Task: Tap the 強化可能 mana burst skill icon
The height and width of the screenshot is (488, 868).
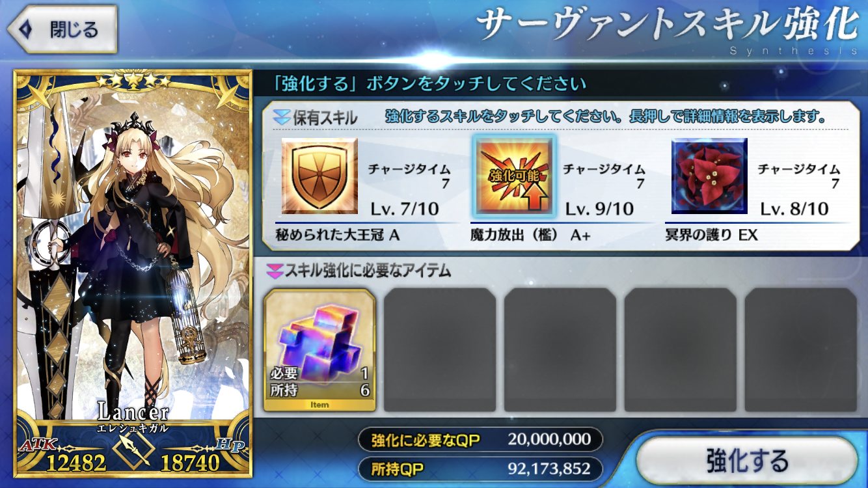Action: [515, 176]
